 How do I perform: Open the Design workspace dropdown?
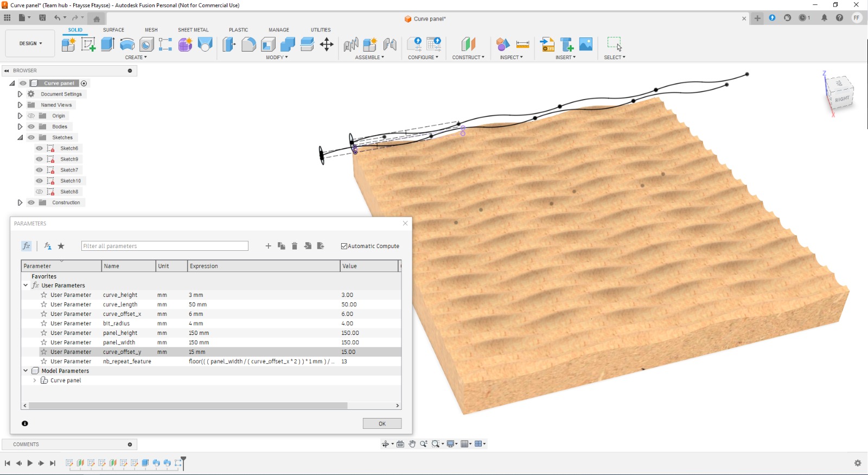pos(30,43)
